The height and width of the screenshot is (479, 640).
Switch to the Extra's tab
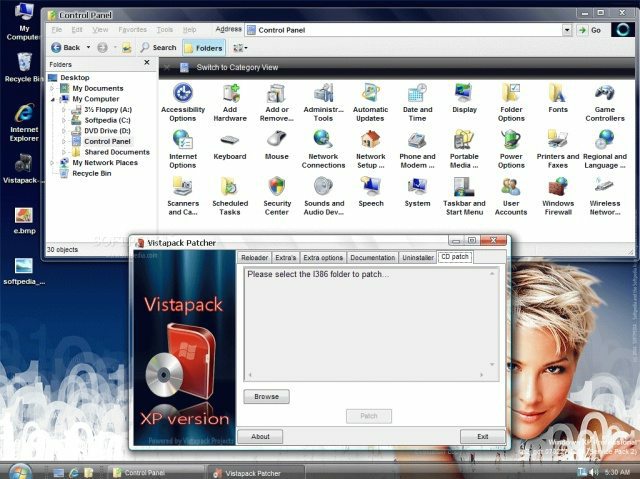tap(285, 258)
